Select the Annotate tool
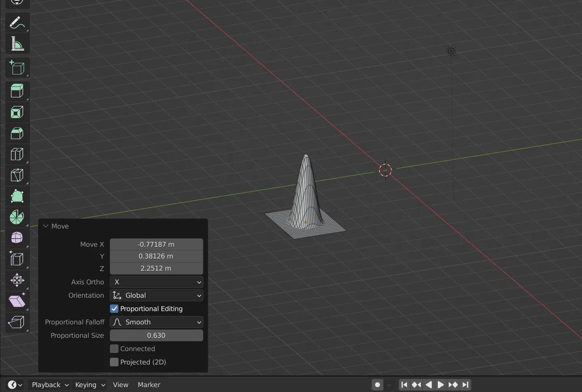 pos(18,23)
